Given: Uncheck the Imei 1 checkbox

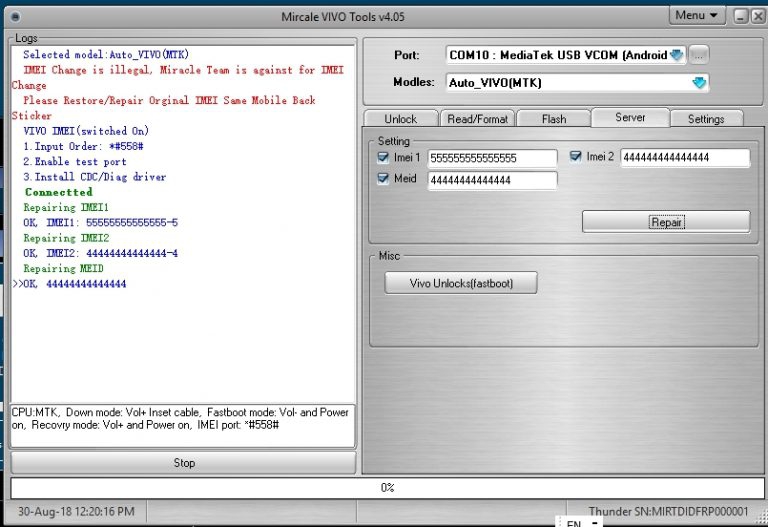Looking at the screenshot, I should (x=383, y=158).
